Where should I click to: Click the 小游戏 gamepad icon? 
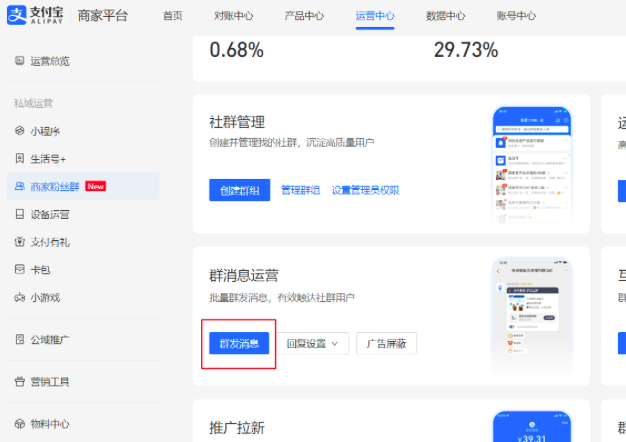[20, 297]
